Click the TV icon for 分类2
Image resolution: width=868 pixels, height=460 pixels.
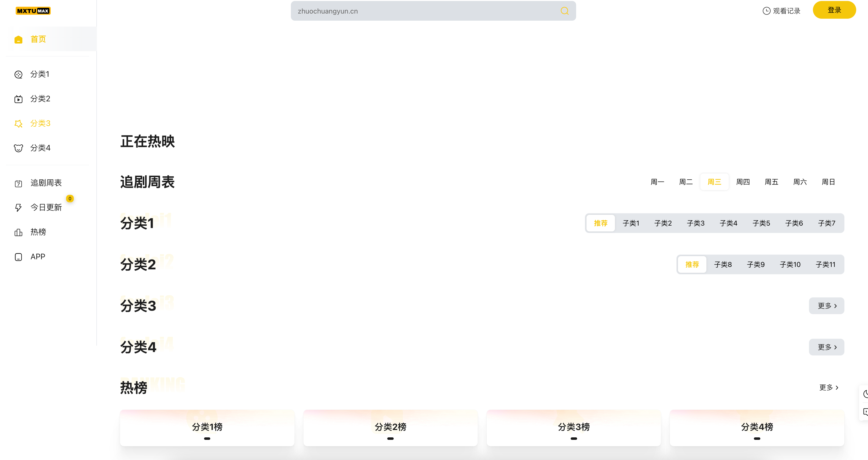point(18,99)
